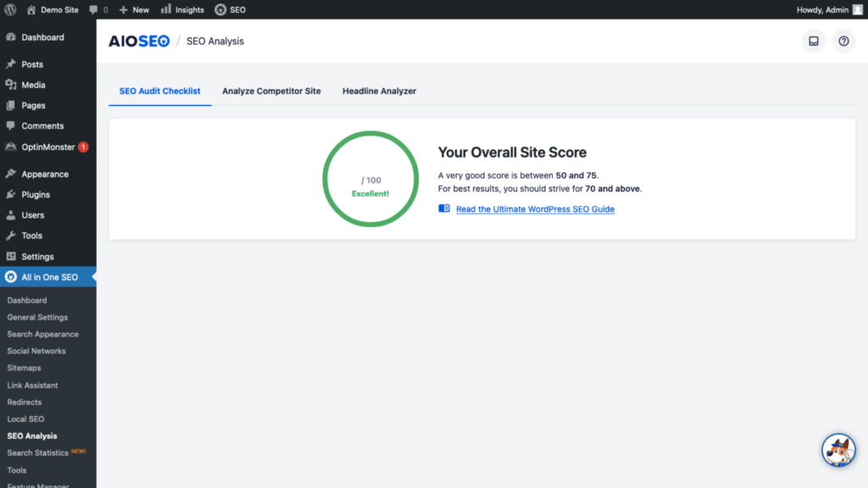Open Link Assistant submenu item
This screenshot has height=488, width=868.
[x=32, y=385]
